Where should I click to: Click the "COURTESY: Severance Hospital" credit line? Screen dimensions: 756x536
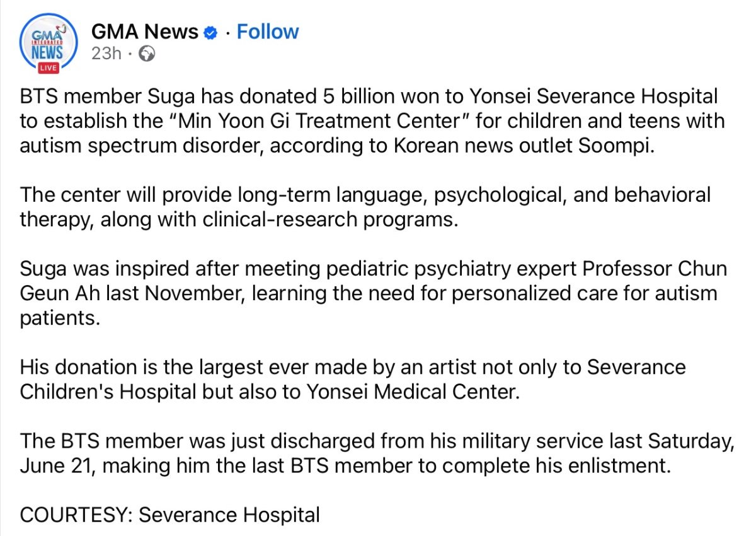pos(170,515)
